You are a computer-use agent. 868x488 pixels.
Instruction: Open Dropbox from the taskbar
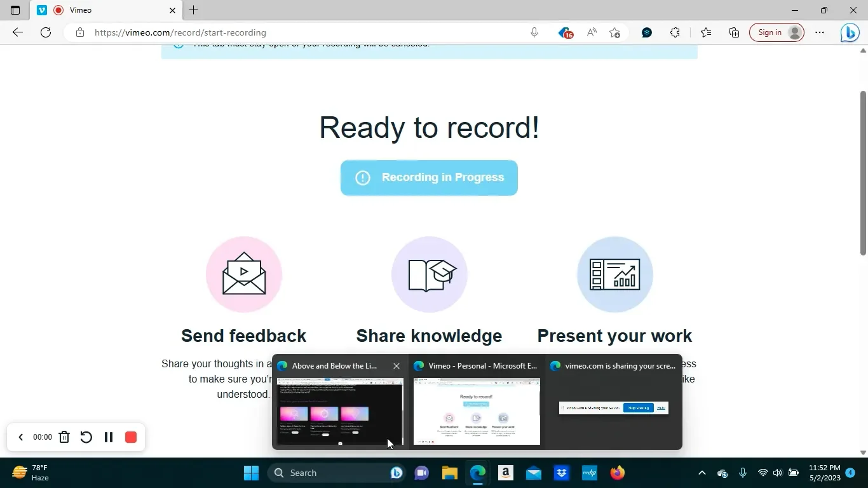tap(562, 473)
